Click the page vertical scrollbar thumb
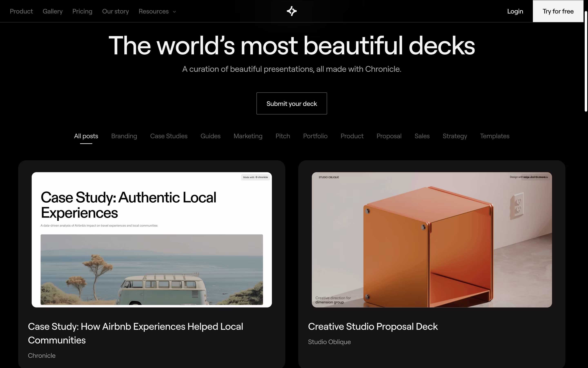The image size is (588, 368). (x=586, y=61)
